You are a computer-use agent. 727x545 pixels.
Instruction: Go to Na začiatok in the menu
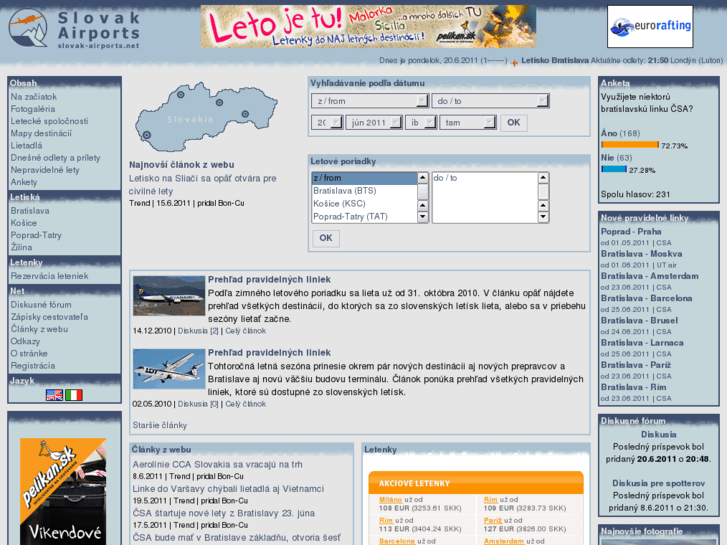33,96
